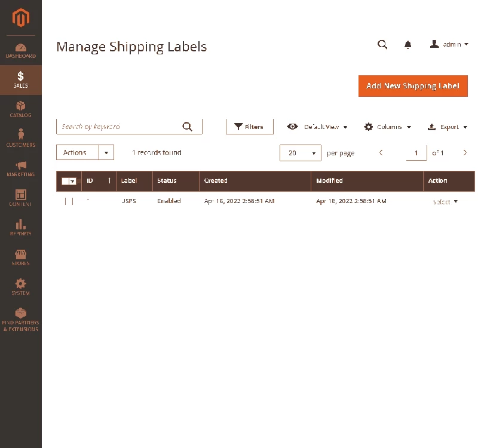Screen dimensions: 478x448
Task: Open the Stores menu
Action: click(21, 257)
